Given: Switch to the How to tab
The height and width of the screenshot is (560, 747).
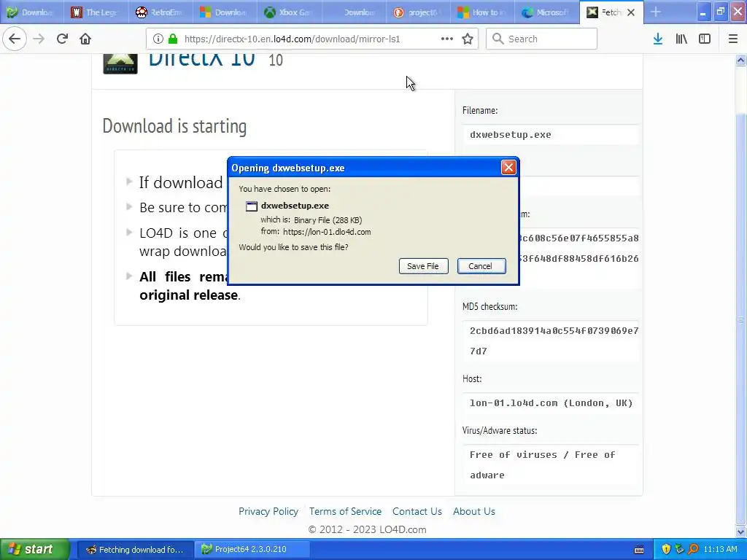Looking at the screenshot, I should (x=483, y=12).
